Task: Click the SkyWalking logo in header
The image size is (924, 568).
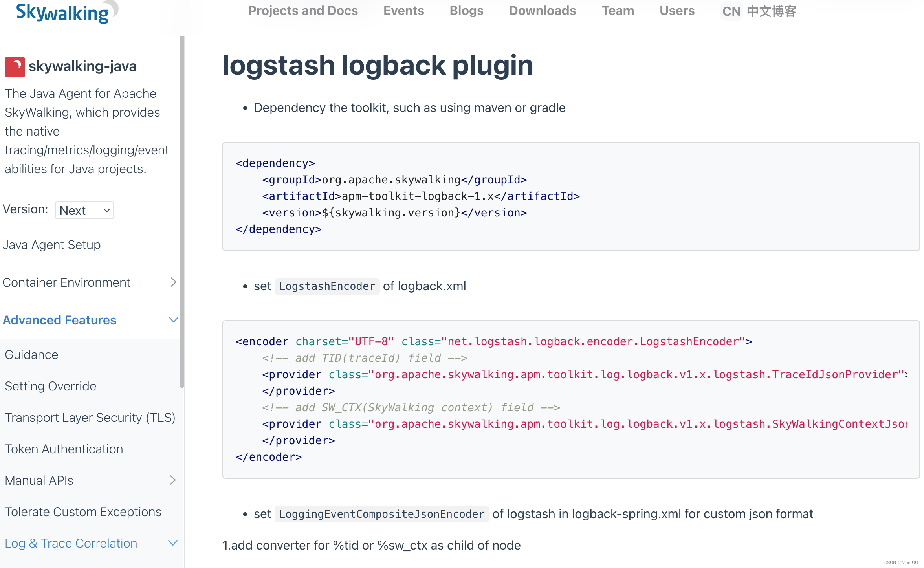Action: click(x=67, y=12)
